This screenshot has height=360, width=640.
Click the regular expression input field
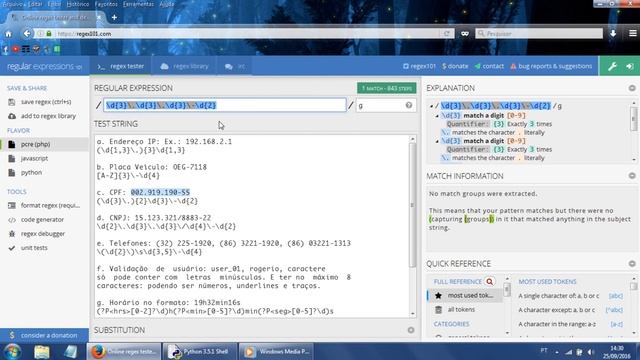(224, 105)
